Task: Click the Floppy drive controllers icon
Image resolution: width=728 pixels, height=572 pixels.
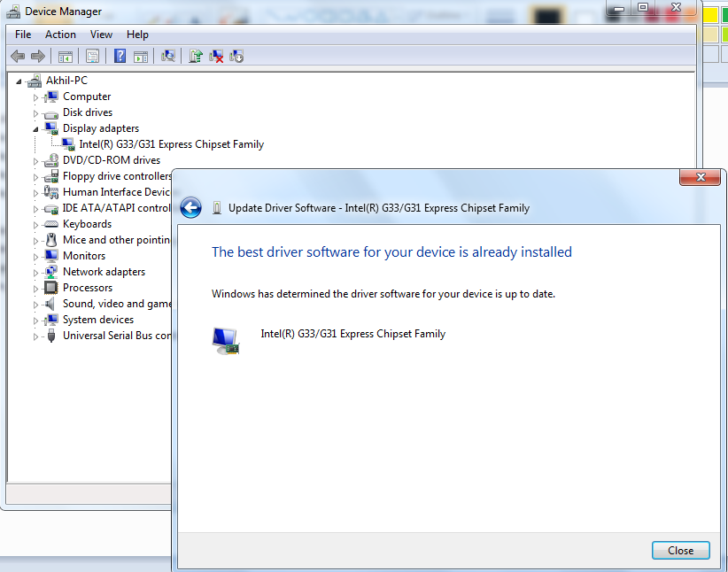Action: [x=50, y=176]
